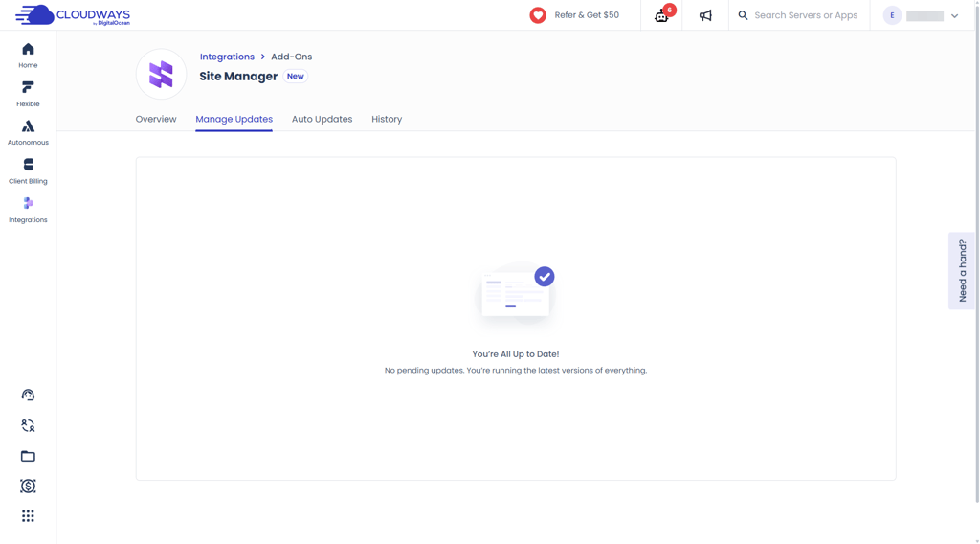Go to Autonomous section
The width and height of the screenshot is (980, 544).
point(28,132)
